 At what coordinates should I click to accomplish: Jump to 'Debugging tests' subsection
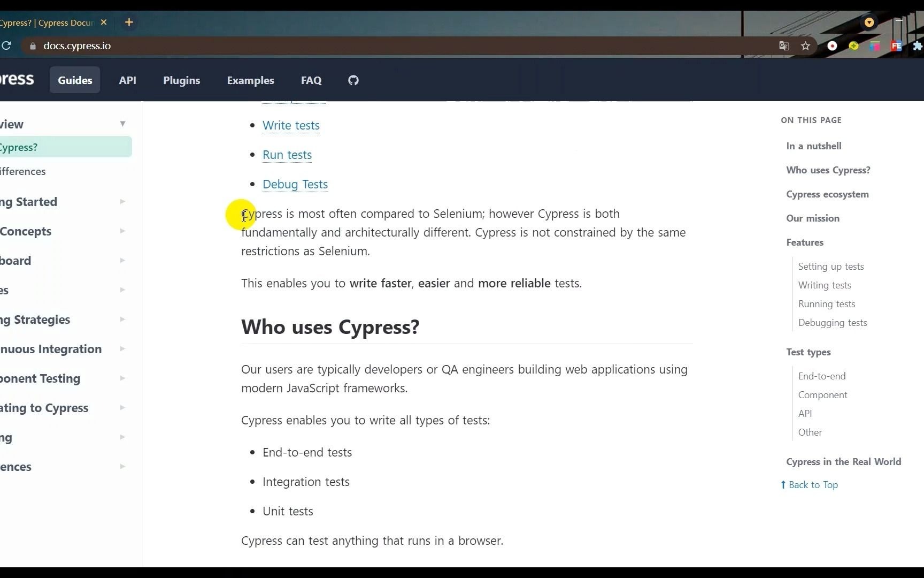click(x=833, y=323)
